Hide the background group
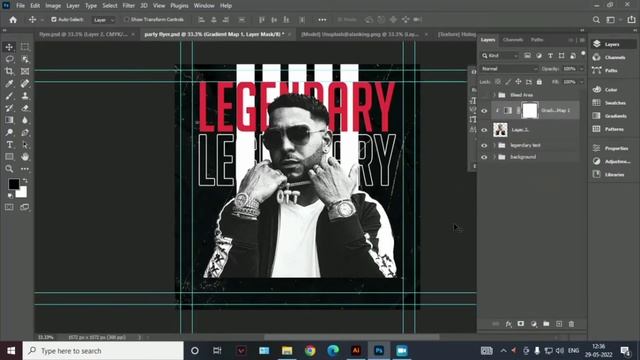Image resolution: width=640 pixels, height=360 pixels. point(484,157)
